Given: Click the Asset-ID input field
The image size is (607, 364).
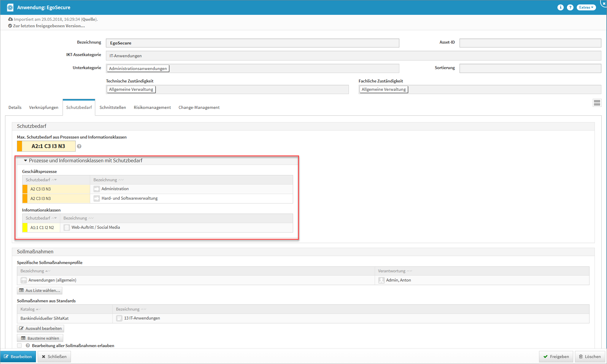Looking at the screenshot, I should (530, 43).
